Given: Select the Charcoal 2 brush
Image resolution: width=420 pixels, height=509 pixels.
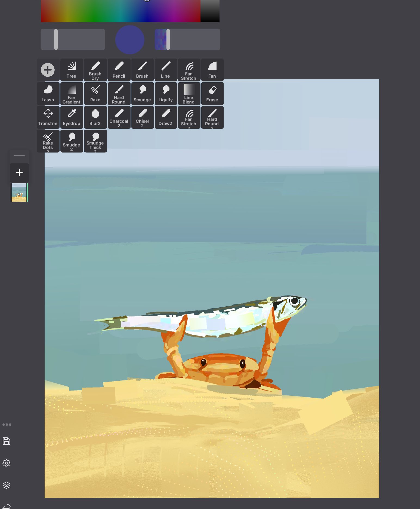Looking at the screenshot, I should point(119,117).
